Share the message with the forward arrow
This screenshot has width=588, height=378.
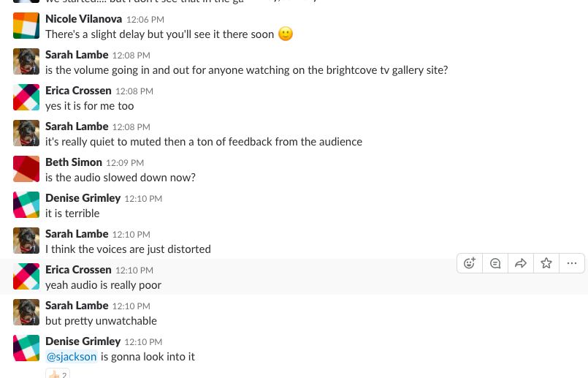(x=521, y=263)
